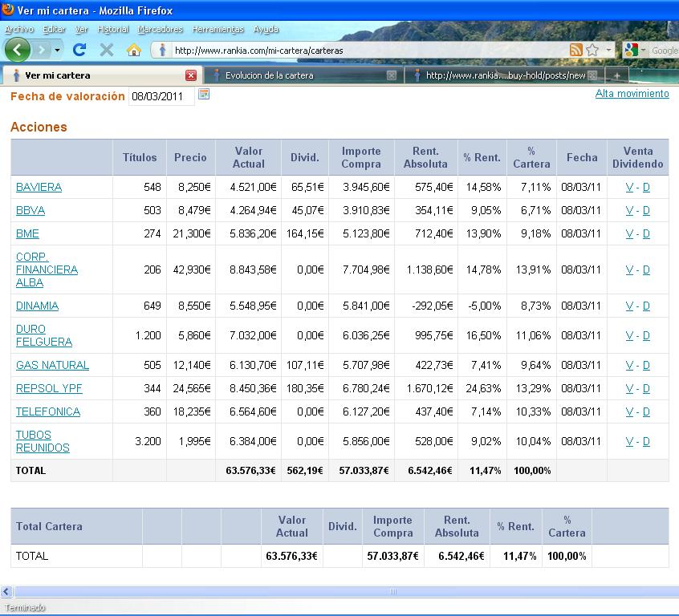Open the calendar date picker icon
The width and height of the screenshot is (679, 616).
204,95
